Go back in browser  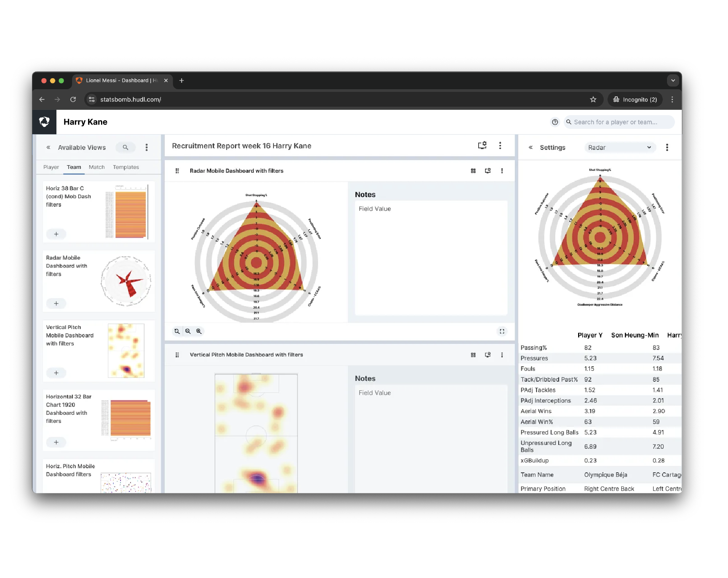42,100
